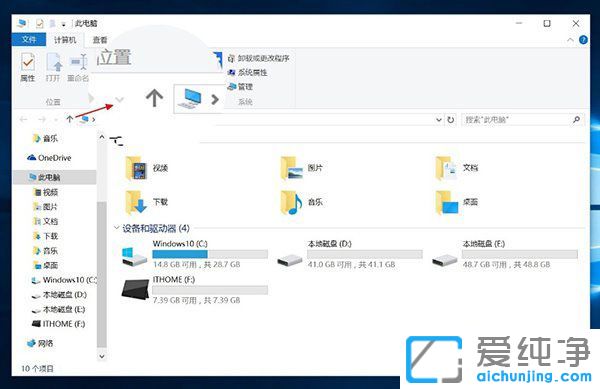Click the search magnifier icon
Image resolution: width=600 pixels, height=389 pixels.
coord(576,120)
